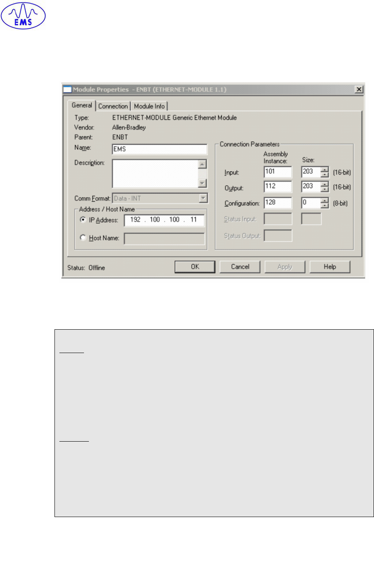Select the IP Address radio button

click(x=83, y=220)
